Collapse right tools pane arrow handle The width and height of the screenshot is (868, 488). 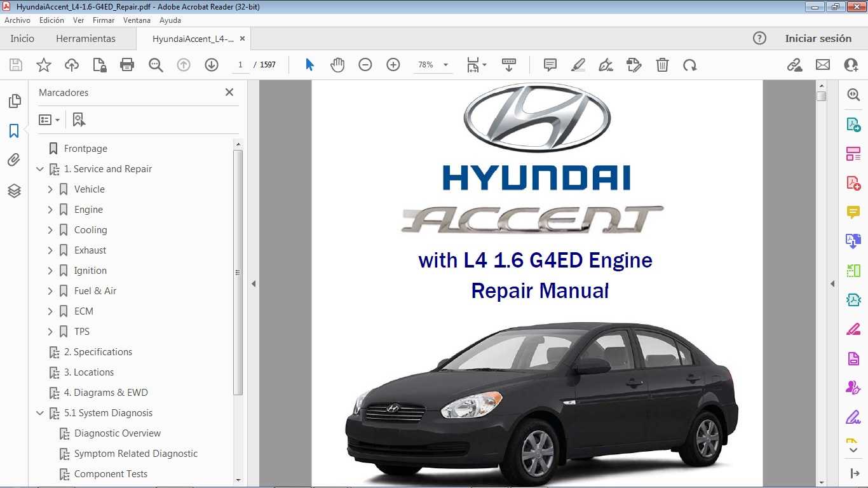pos(832,283)
